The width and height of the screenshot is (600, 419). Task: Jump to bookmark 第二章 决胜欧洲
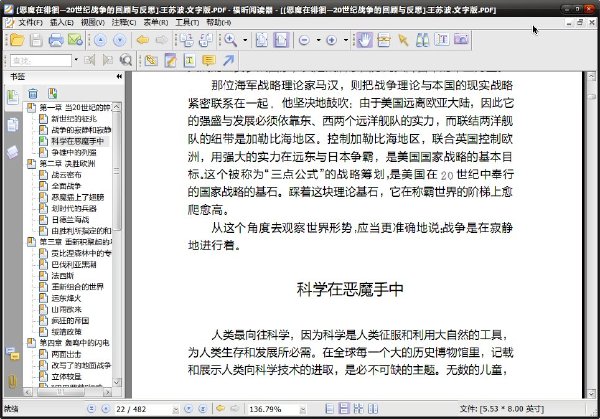tap(67, 164)
